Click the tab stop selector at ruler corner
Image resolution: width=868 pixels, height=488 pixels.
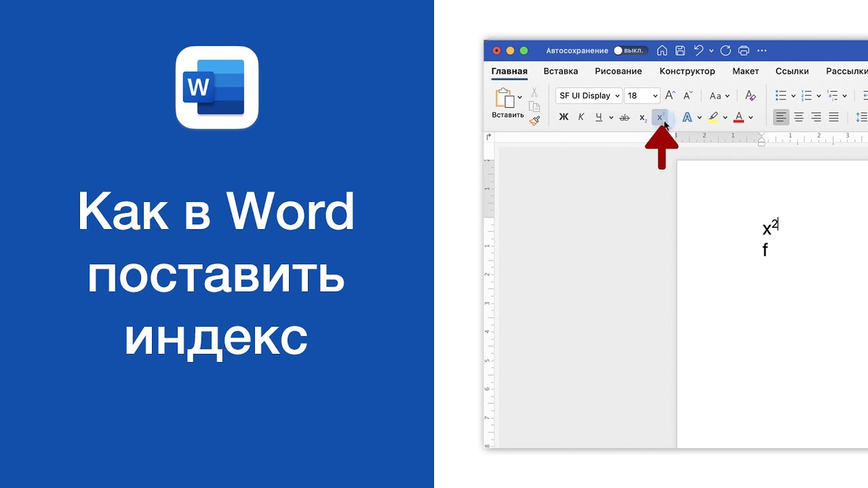(x=489, y=137)
